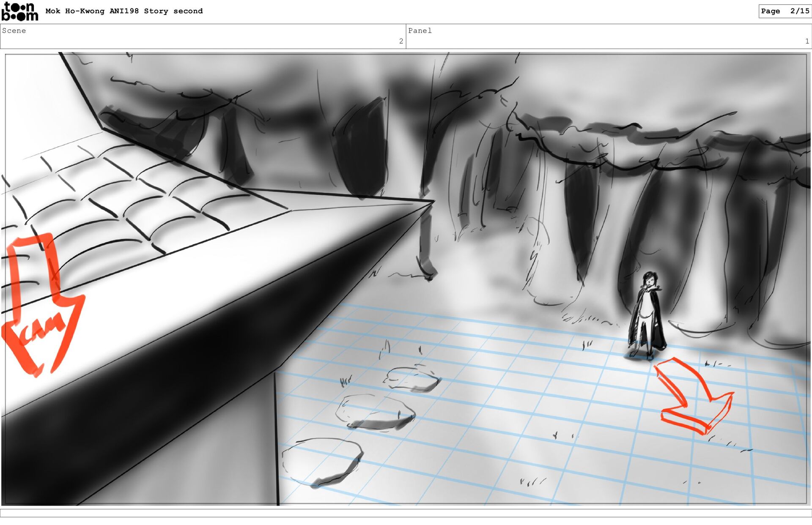Click the empty caption strip below the panel
Viewport: 812px width, 525px height.
[x=406, y=513]
